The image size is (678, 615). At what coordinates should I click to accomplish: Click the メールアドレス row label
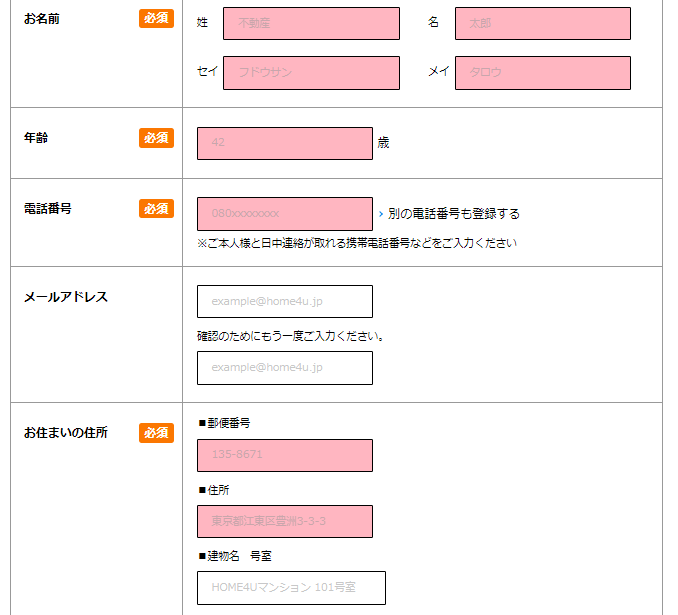pos(66,297)
